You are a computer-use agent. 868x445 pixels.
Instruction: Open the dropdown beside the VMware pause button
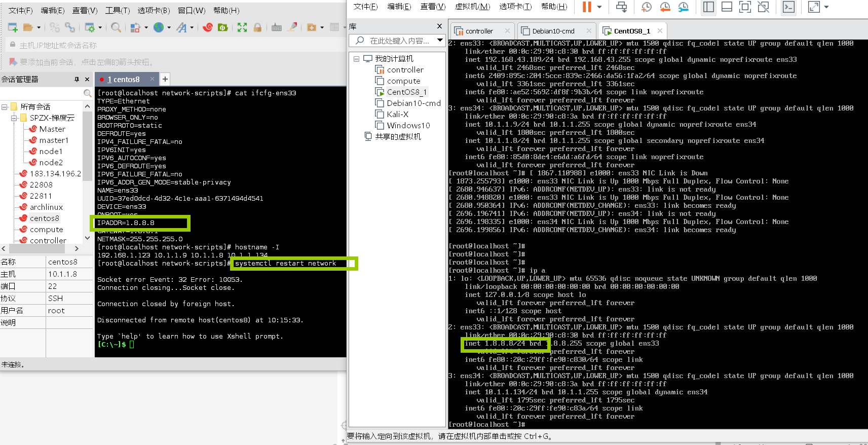pos(599,7)
